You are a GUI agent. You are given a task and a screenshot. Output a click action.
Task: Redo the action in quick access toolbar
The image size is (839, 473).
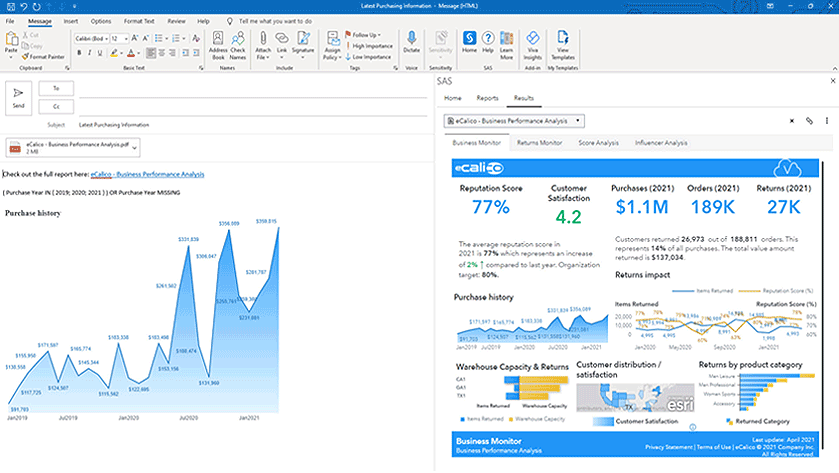coord(36,6)
